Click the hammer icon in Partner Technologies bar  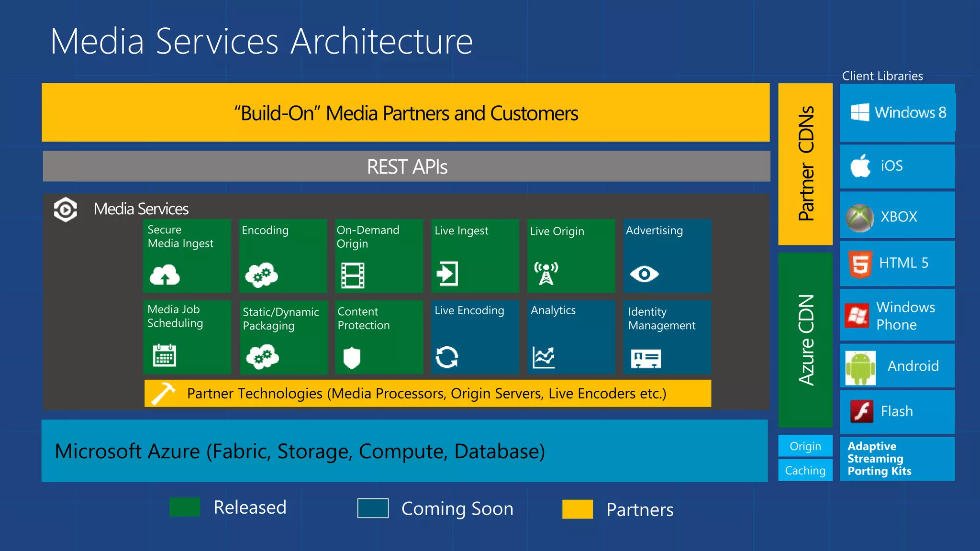point(164,394)
